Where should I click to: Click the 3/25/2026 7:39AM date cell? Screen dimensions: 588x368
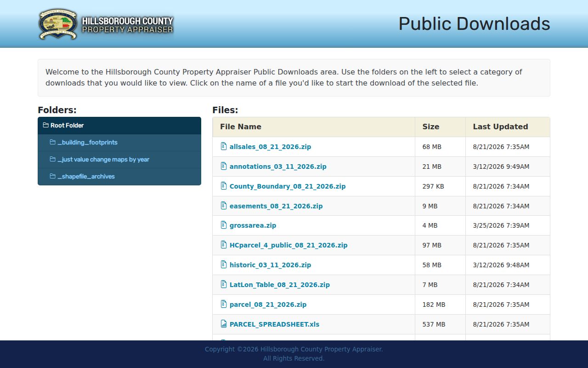[508, 225]
